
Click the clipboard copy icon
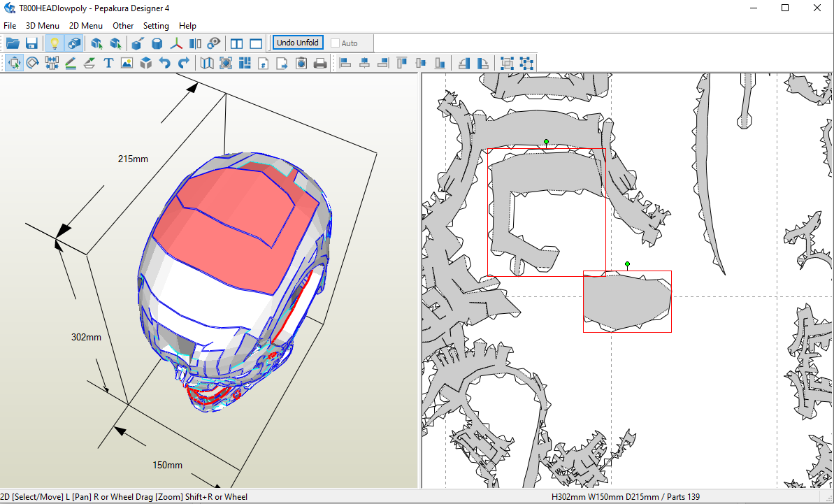click(x=301, y=63)
